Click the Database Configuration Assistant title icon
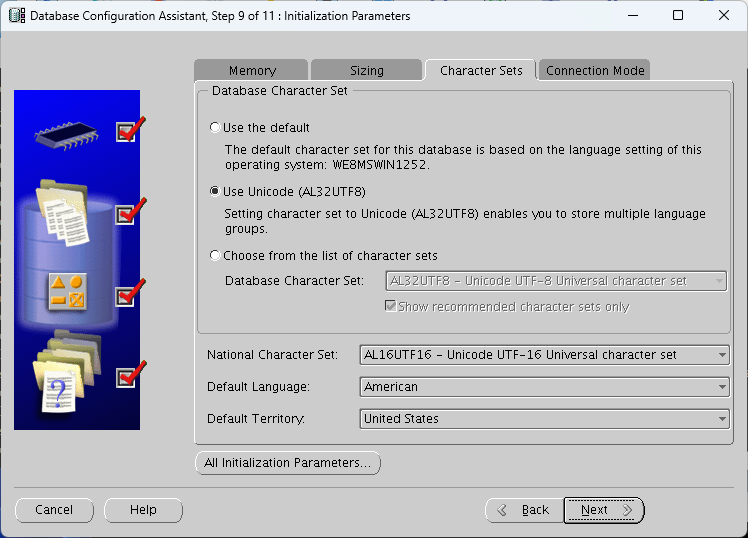This screenshot has width=748, height=538. tap(17, 15)
